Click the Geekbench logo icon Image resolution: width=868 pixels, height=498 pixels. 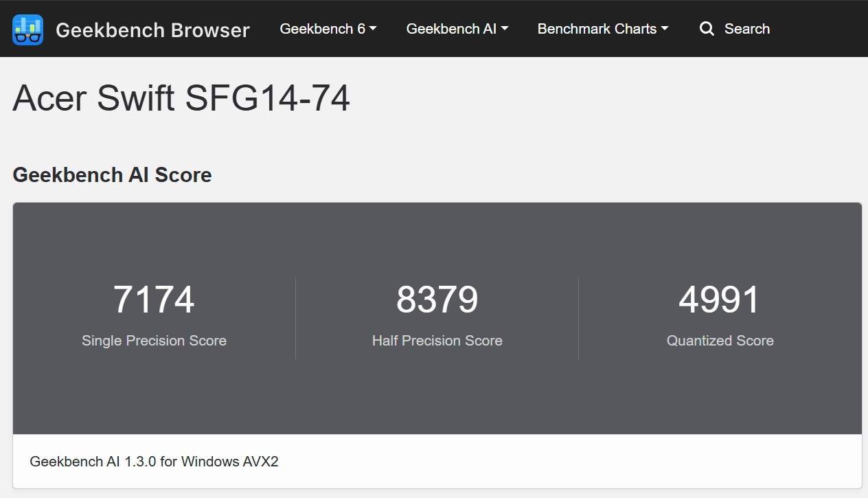(x=28, y=30)
